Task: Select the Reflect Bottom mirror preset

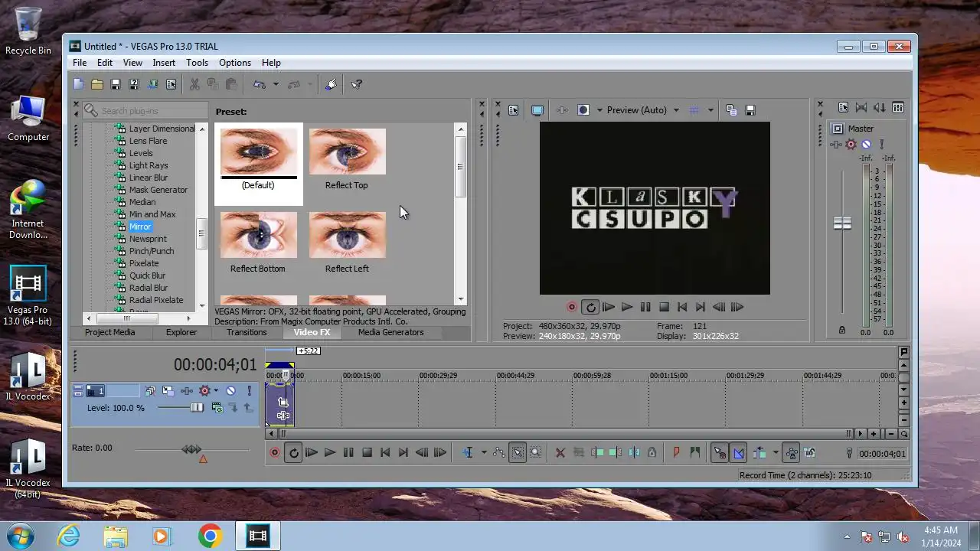Action: tap(258, 242)
